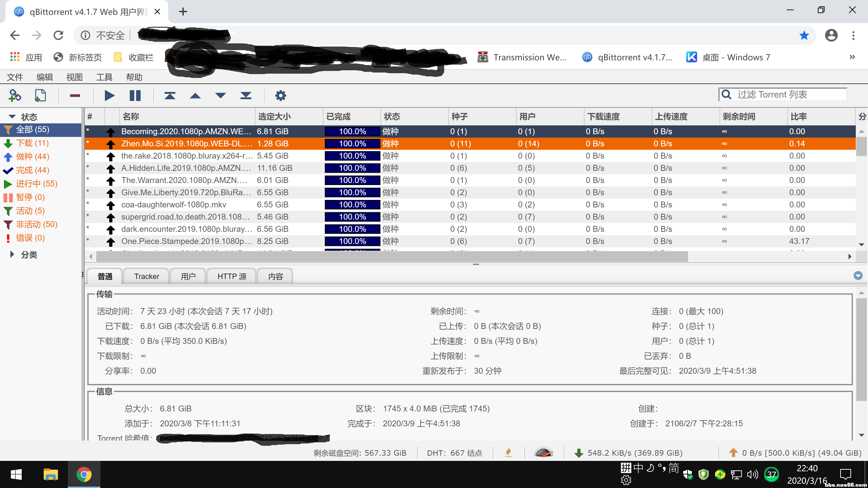Pause torrents with the pause icon
Screen dimensions: 868x488
click(x=135, y=96)
